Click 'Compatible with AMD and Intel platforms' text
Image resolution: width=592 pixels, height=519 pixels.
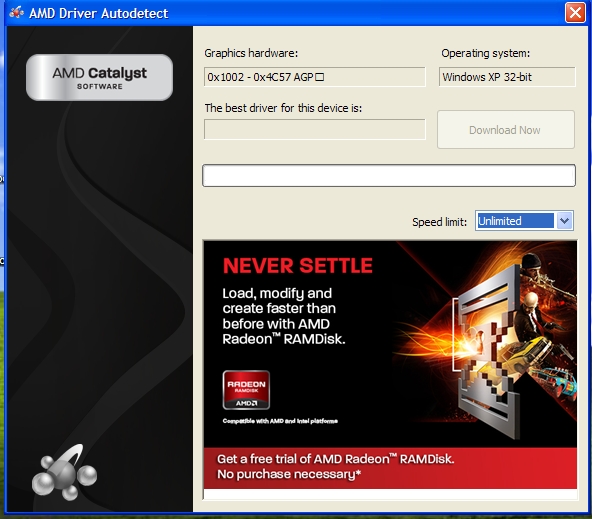coord(280,421)
